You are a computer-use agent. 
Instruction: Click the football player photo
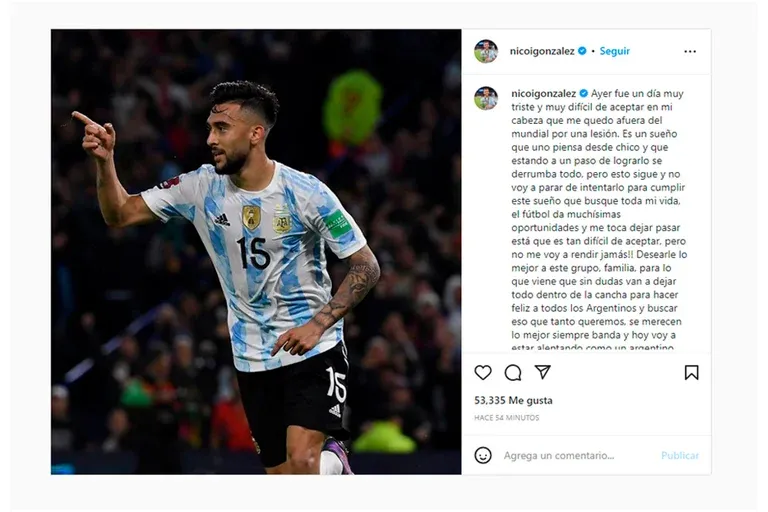(256, 251)
